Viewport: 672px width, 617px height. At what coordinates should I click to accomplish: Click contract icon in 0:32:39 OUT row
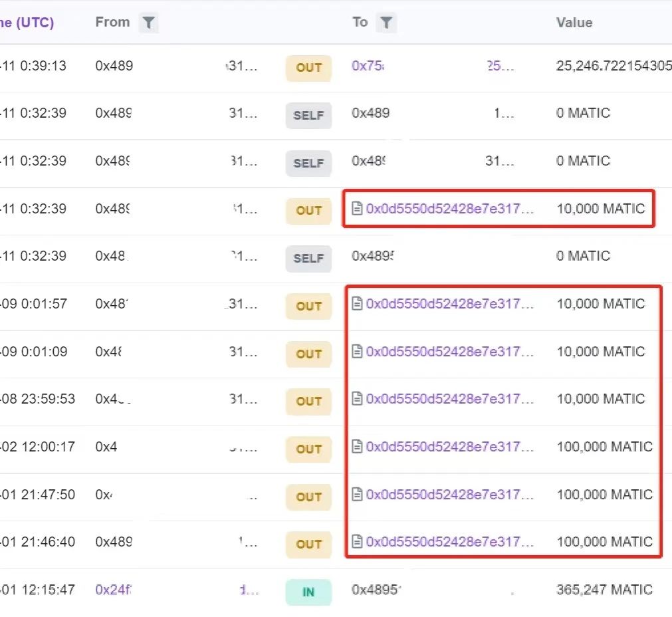point(357,209)
